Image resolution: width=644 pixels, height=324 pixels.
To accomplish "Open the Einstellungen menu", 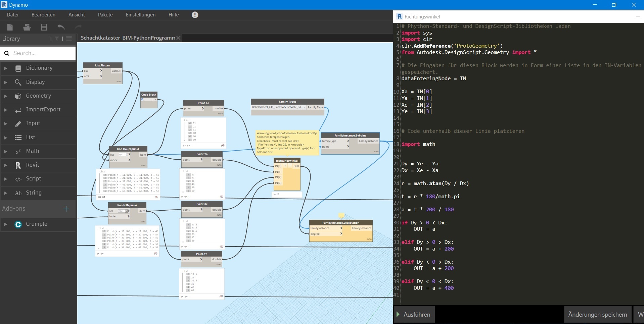I will pyautogui.click(x=140, y=15).
